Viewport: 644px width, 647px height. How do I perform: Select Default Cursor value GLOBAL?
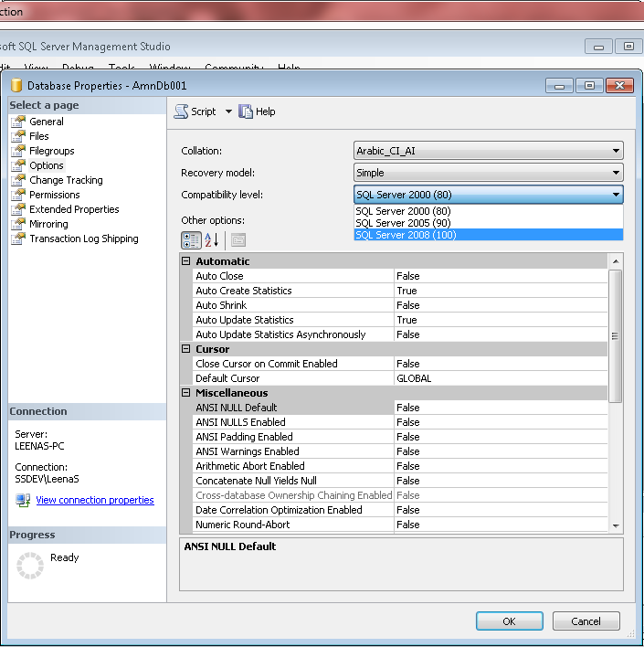tap(501, 378)
